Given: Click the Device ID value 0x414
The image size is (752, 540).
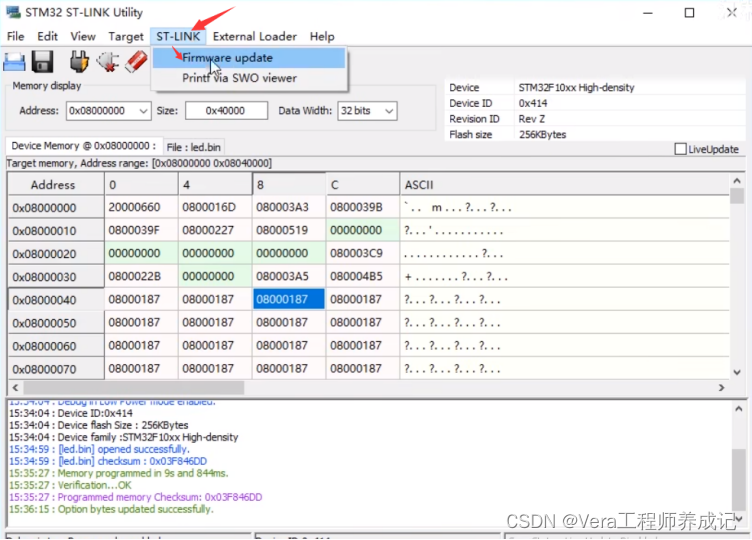Looking at the screenshot, I should coord(533,104).
